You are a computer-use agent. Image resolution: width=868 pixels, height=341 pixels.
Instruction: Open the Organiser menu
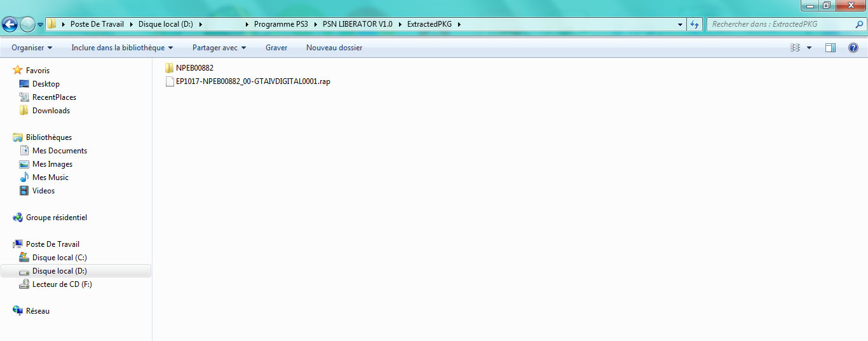(31, 48)
